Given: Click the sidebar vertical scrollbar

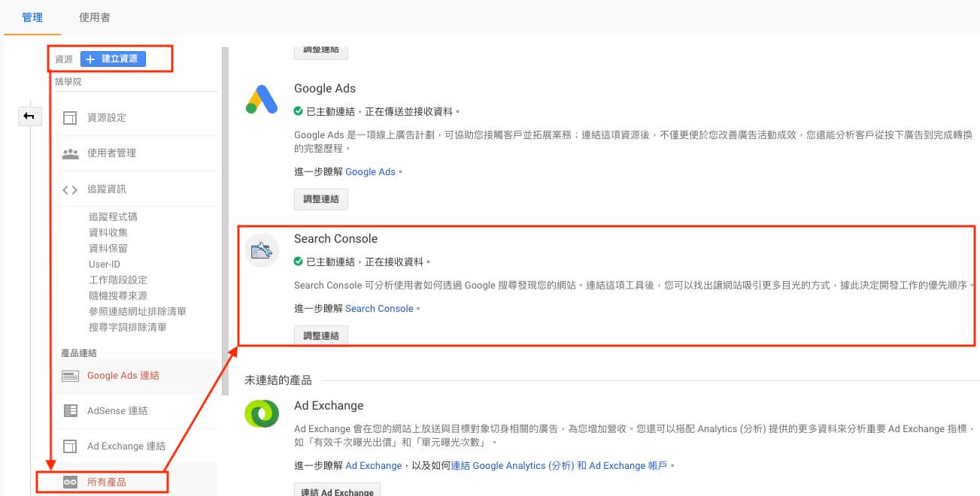Looking at the screenshot, I should (x=225, y=222).
